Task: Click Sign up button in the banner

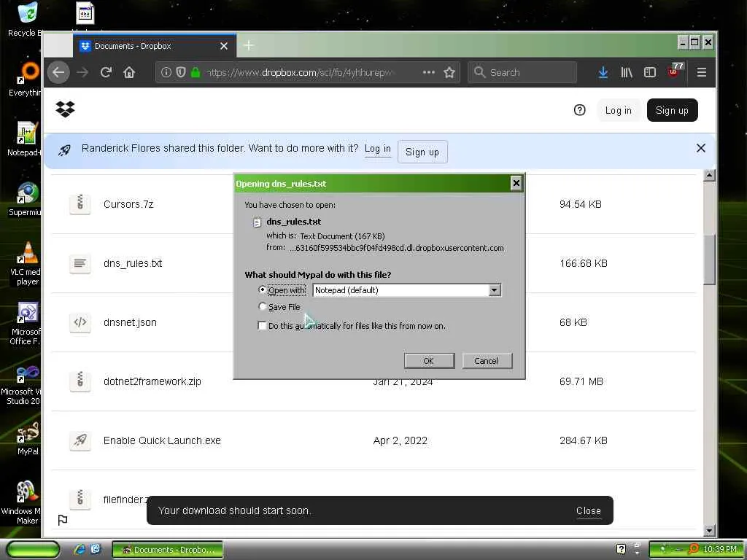Action: point(422,152)
